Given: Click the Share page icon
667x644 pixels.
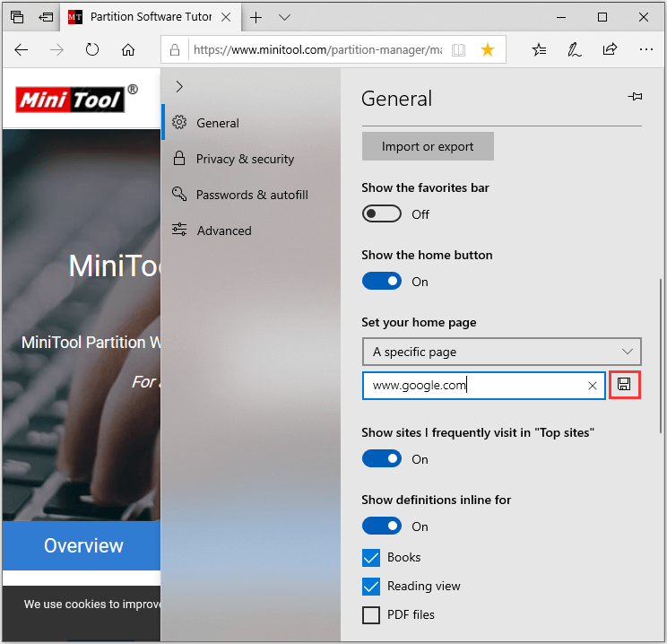Looking at the screenshot, I should [x=610, y=49].
